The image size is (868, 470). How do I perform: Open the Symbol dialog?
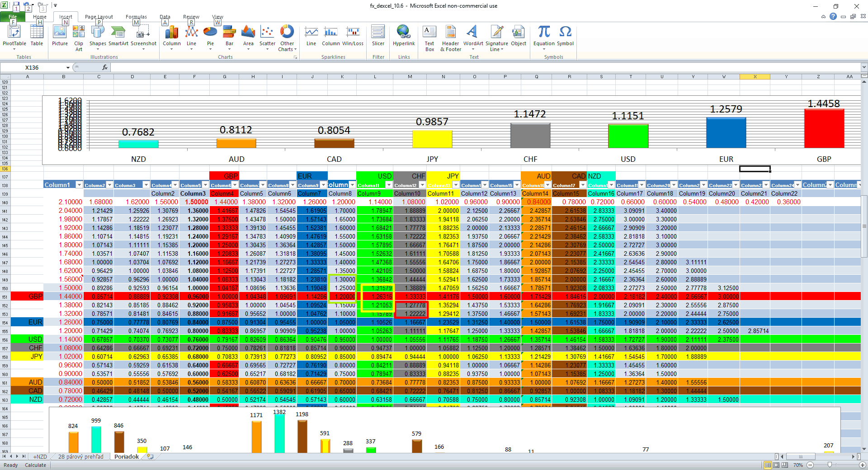click(565, 36)
